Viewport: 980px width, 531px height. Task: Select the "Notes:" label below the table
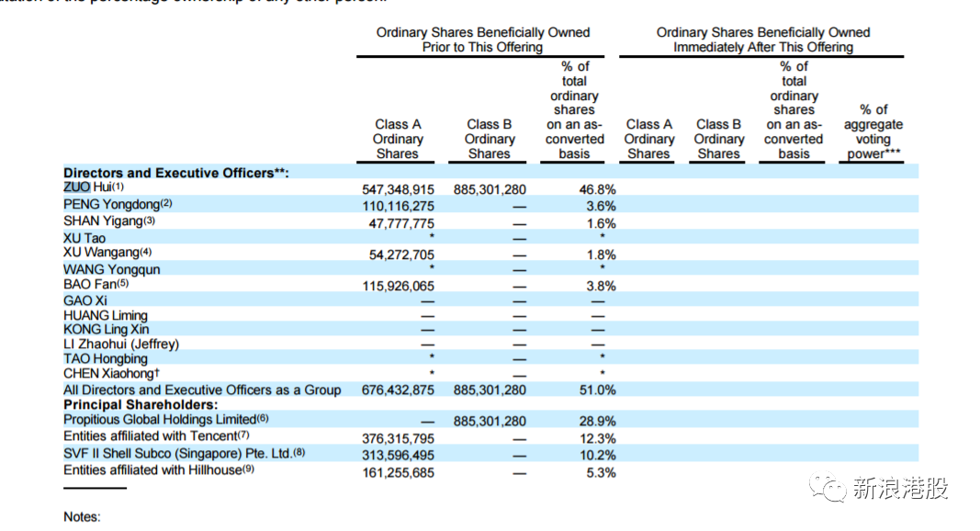(x=82, y=517)
